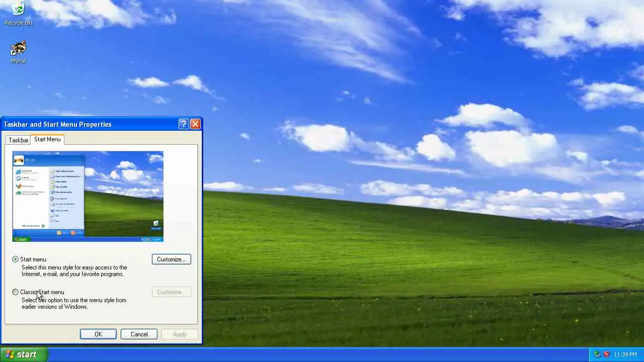The height and width of the screenshot is (362, 644).
Task: Choose the Classic Start menu radio option
Action: (16, 292)
